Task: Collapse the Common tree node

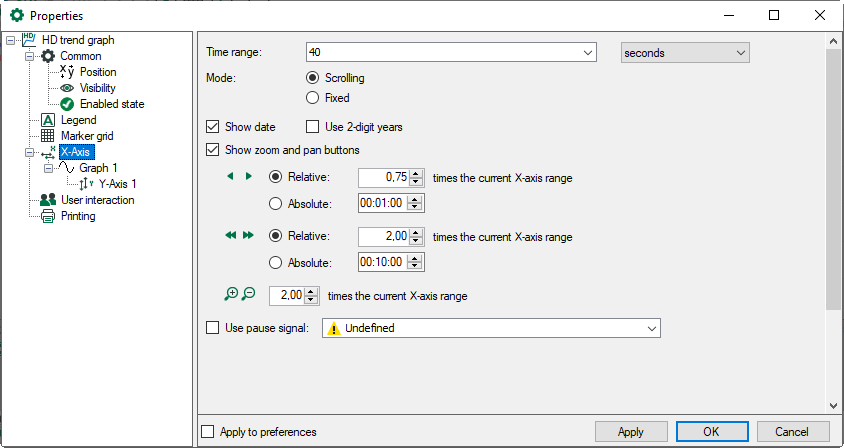Action: 30,56
